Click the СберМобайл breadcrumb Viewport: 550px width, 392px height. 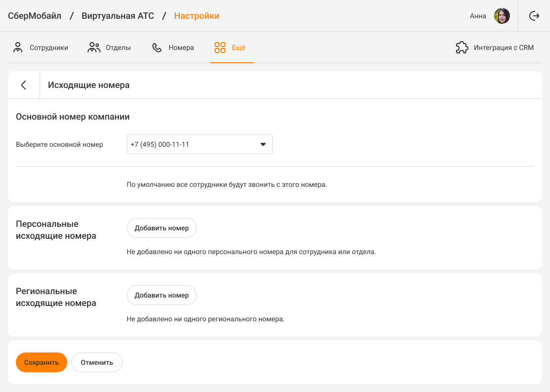[35, 16]
